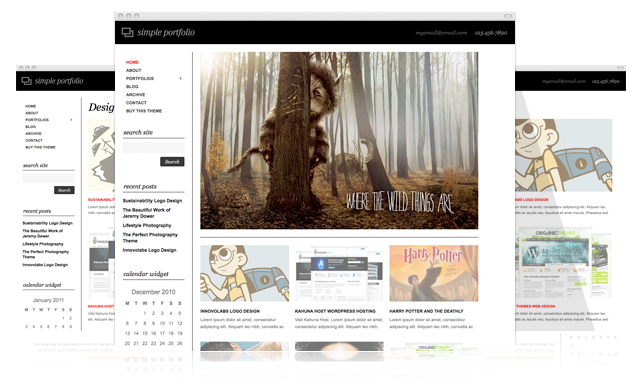640x380 pixels.
Task: Expand Portfolios arrow in left background window
Action: (71, 120)
